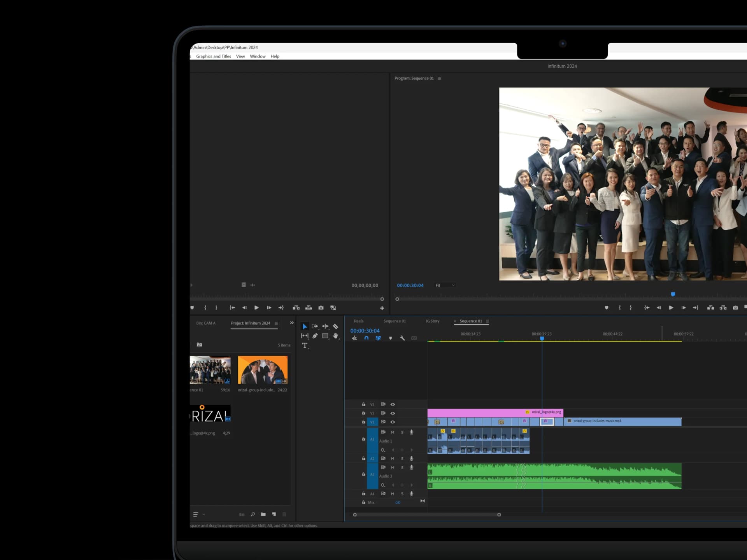The width and height of the screenshot is (747, 560).
Task: Open the Window menu
Action: pos(258,56)
